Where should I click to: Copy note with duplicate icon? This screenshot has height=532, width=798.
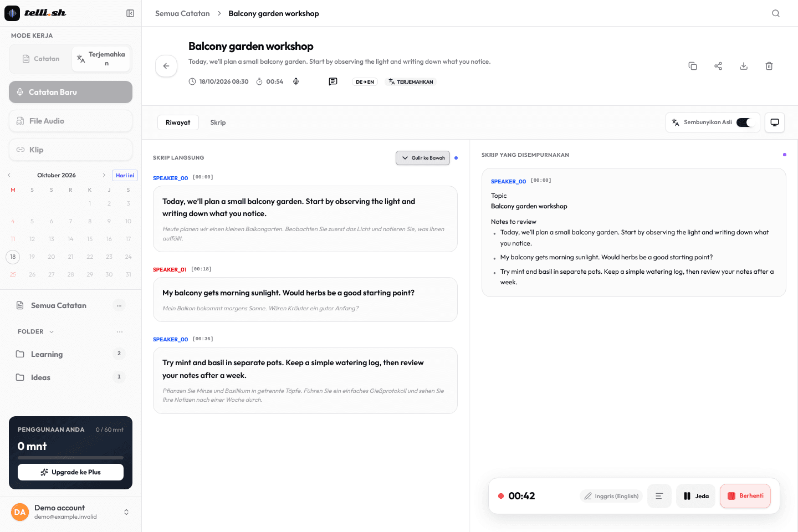click(693, 66)
